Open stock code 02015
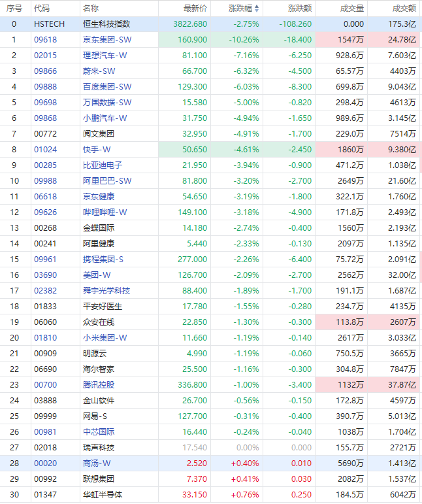 tap(45, 56)
